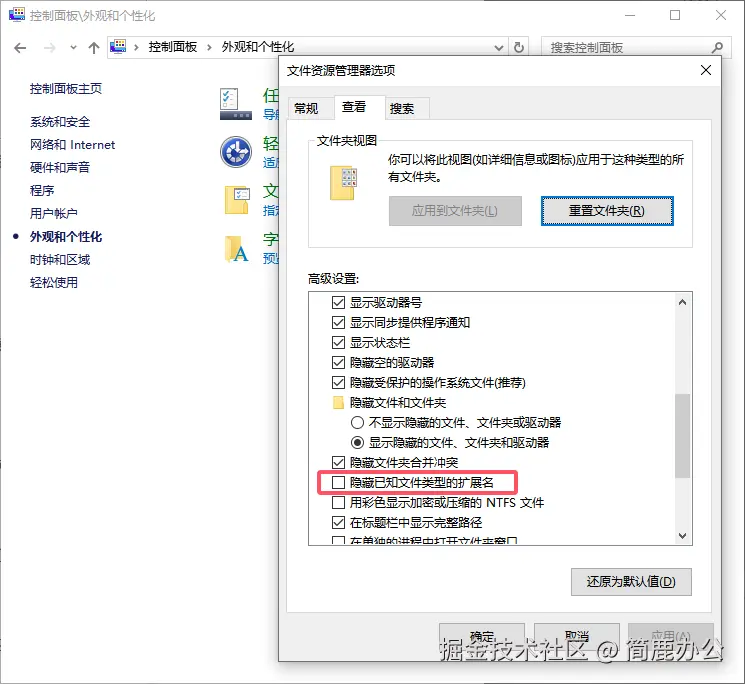Click advanced settings scroll down arrow
This screenshot has width=745, height=684.
click(682, 536)
